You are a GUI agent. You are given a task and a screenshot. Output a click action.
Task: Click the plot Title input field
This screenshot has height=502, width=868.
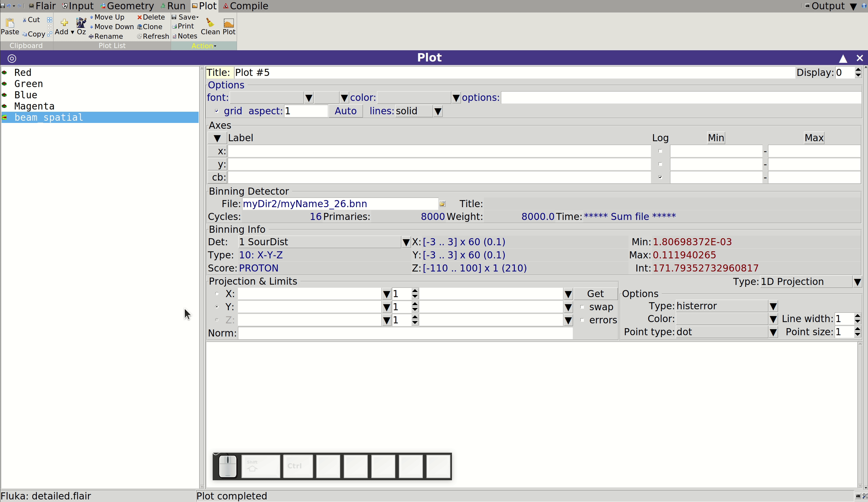(514, 73)
